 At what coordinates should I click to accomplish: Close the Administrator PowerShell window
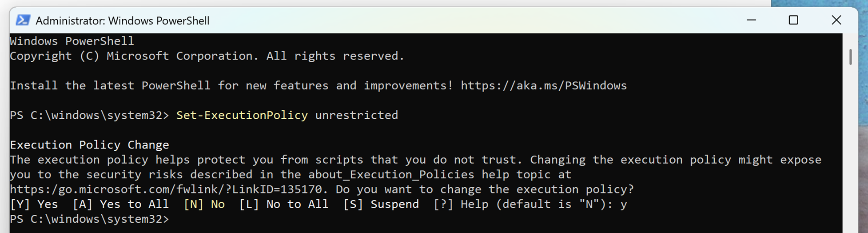click(x=836, y=20)
